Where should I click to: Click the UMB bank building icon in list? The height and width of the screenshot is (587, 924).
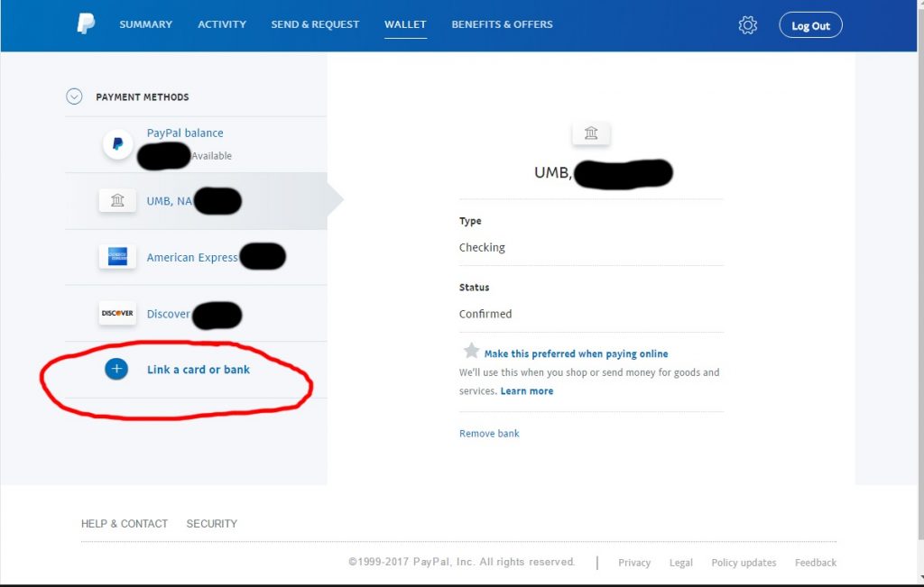[x=117, y=200]
